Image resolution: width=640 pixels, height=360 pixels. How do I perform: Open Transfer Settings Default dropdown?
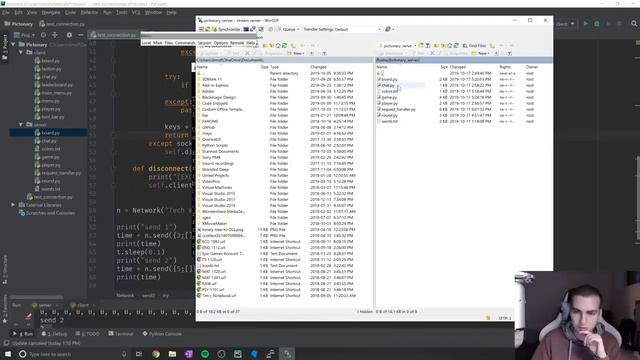[x=342, y=29]
